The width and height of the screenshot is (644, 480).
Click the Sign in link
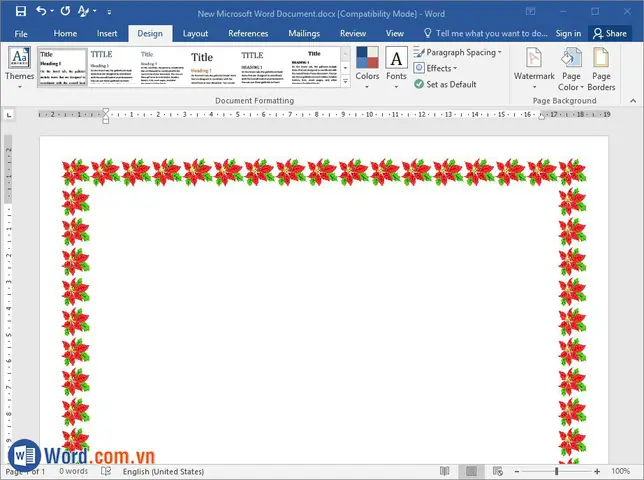(568, 34)
